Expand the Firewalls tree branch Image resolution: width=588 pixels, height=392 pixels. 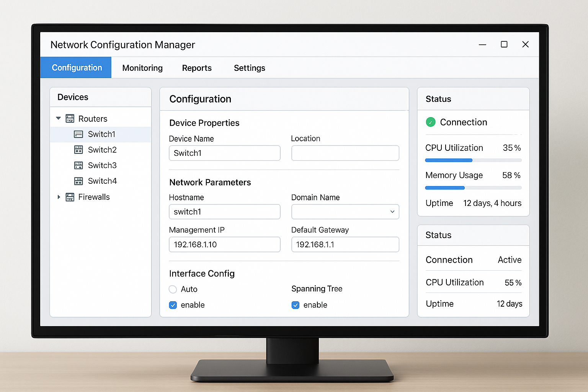[58, 197]
